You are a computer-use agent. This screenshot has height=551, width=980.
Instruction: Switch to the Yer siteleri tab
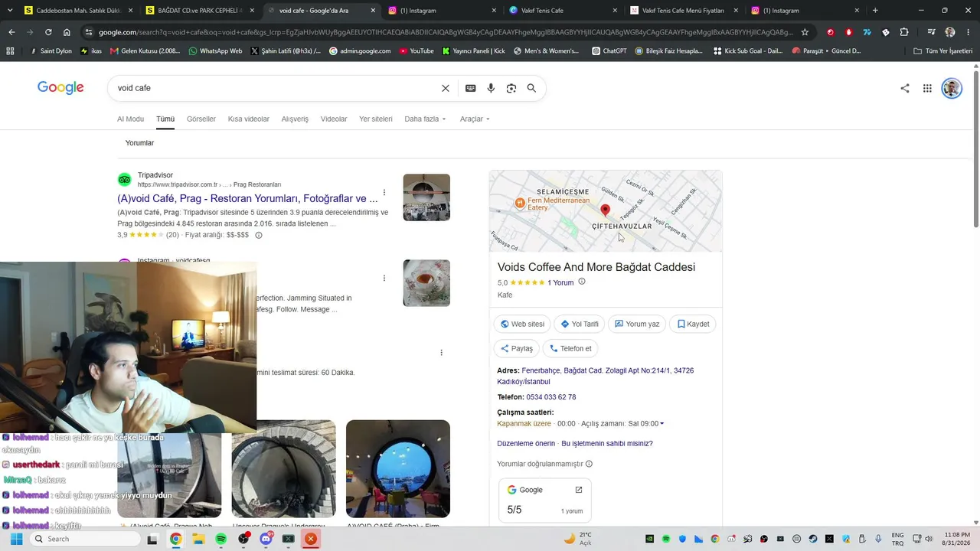point(376,119)
